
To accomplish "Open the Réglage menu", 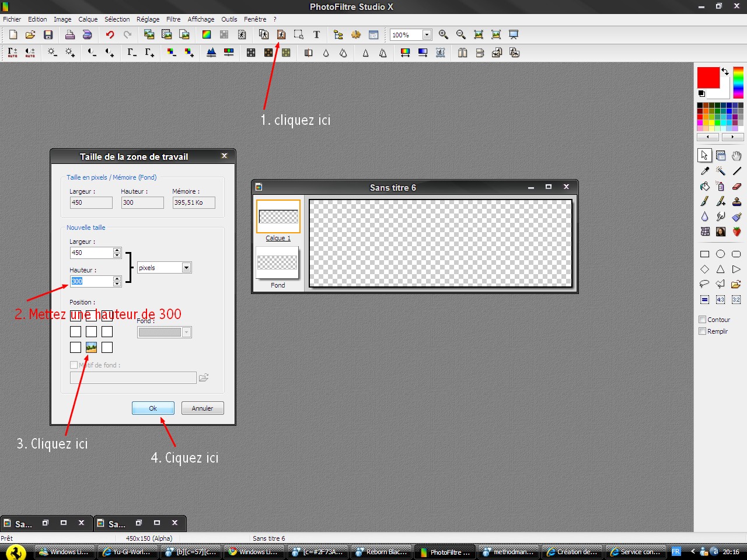I will 148,19.
